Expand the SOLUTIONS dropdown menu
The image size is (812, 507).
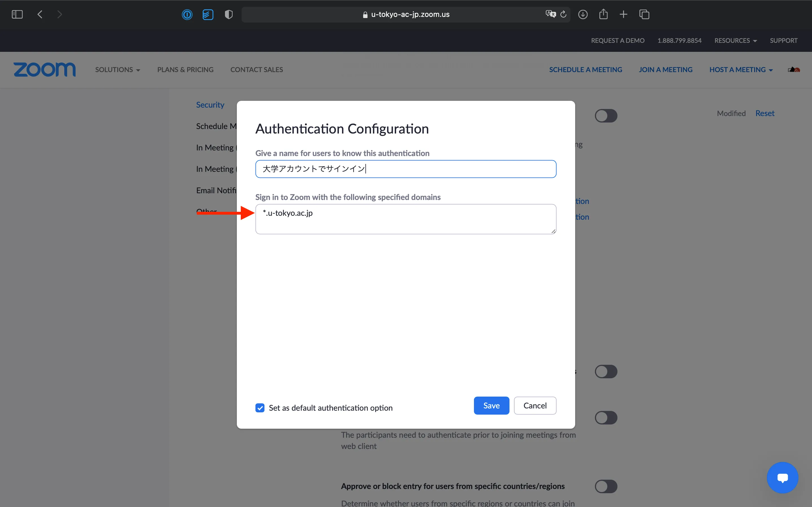click(x=118, y=70)
